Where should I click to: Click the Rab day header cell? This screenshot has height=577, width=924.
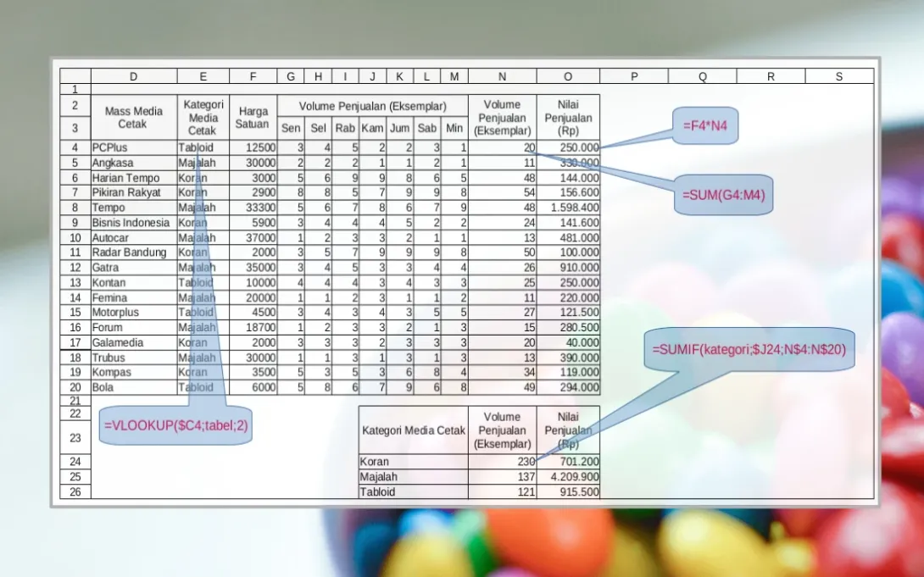tap(345, 128)
